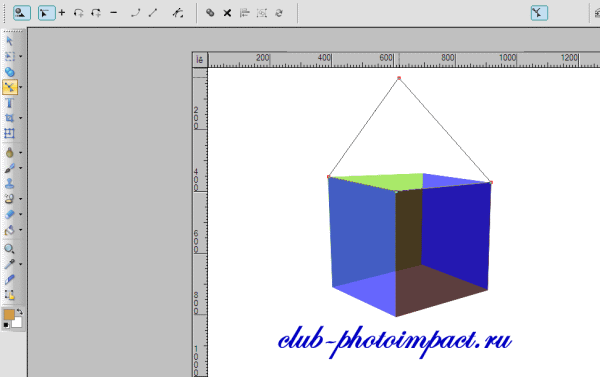Image resolution: width=600 pixels, height=377 pixels.
Task: Select the Zoom magnifier tool
Action: [10, 249]
